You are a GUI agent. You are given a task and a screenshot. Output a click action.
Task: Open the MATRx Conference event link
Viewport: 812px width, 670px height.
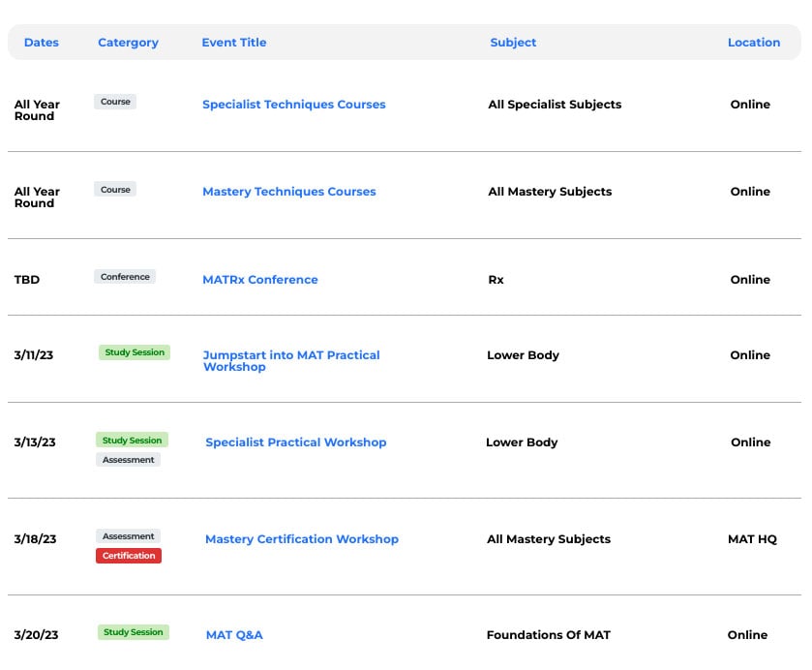point(260,279)
